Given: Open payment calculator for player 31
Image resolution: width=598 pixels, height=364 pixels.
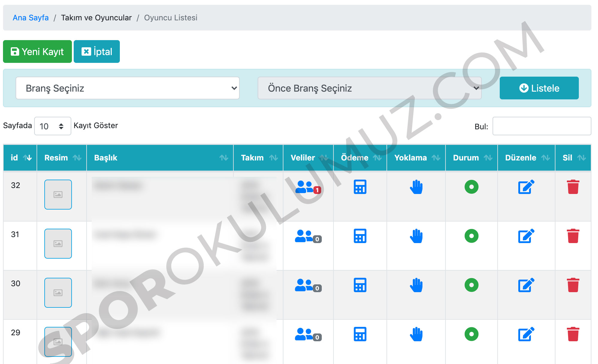Looking at the screenshot, I should 360,236.
